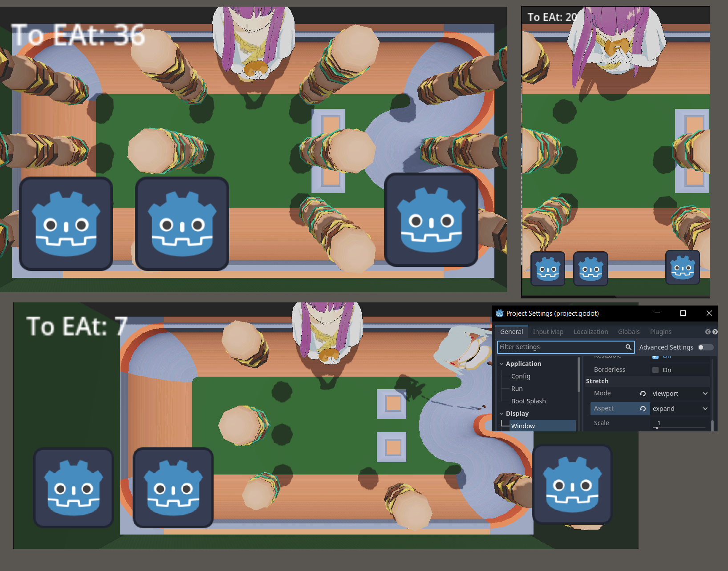Click the 'Project Settings (project.godot)' window title
The height and width of the screenshot is (571, 728).
(553, 314)
